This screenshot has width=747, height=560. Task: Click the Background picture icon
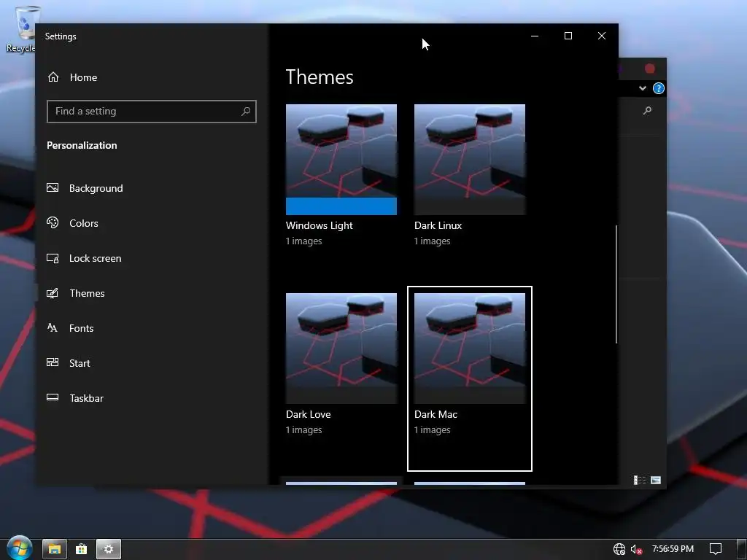[53, 187]
